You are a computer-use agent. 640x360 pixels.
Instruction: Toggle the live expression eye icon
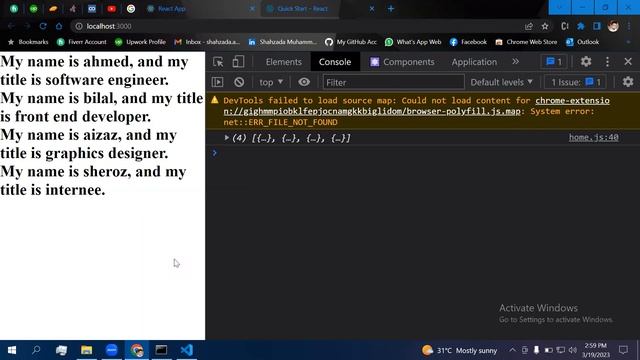point(304,82)
